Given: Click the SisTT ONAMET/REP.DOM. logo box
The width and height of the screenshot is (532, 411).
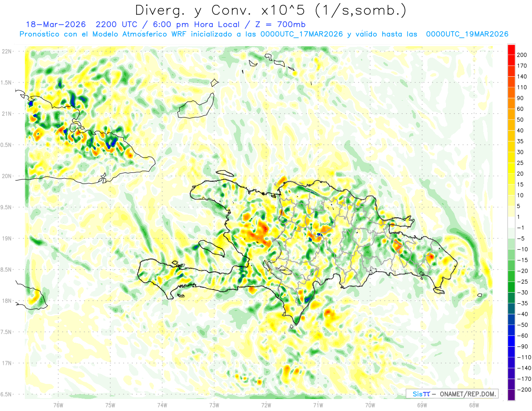Looking at the screenshot, I should [452, 394].
